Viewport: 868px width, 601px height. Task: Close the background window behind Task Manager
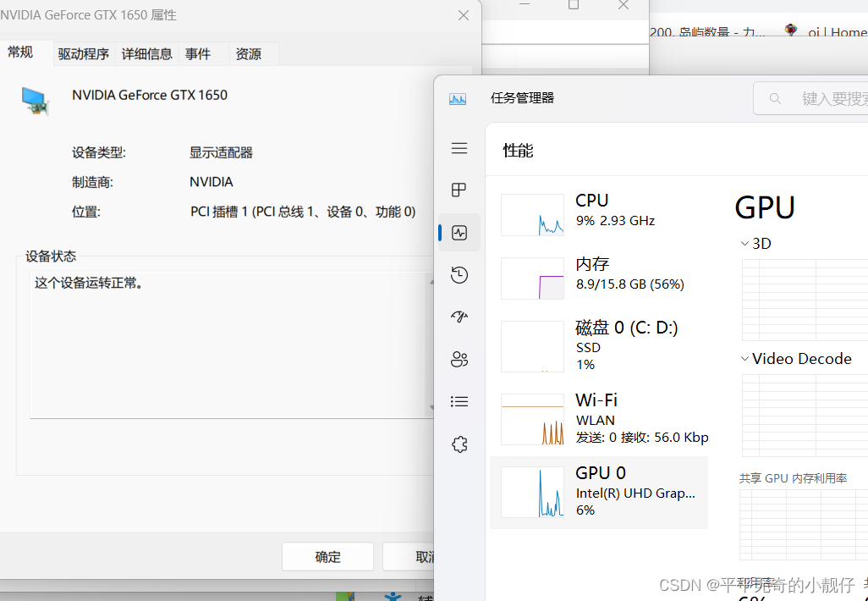point(624,5)
